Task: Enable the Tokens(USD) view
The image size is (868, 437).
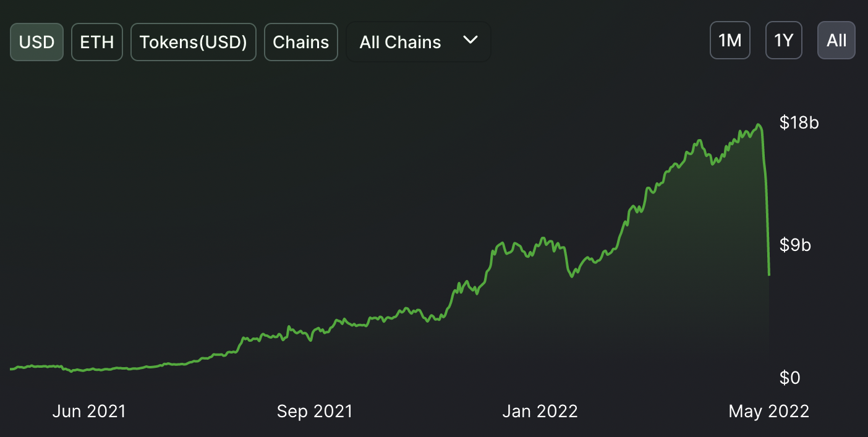Action: 194,42
